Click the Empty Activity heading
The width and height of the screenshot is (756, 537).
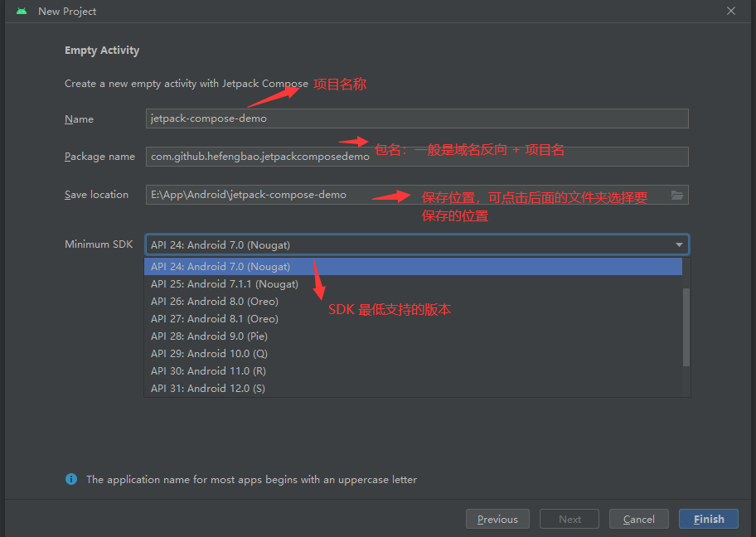click(102, 50)
